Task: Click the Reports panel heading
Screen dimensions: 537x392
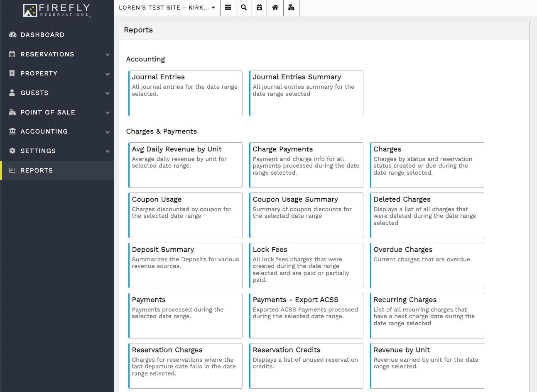Action: pos(138,30)
